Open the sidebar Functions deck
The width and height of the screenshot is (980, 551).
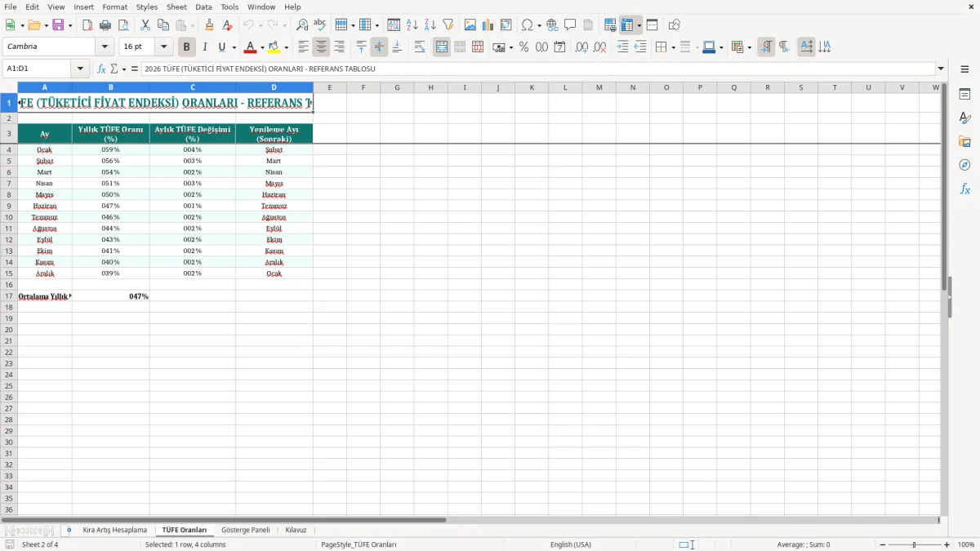click(964, 189)
